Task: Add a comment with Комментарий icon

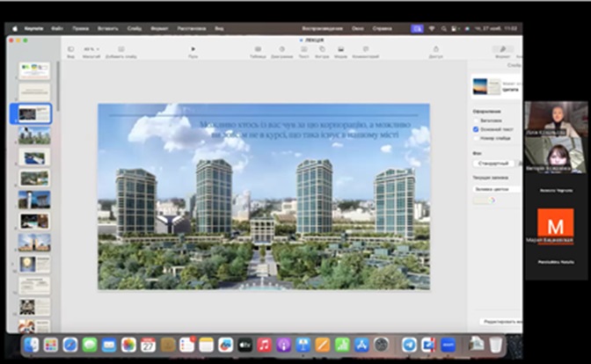Action: [365, 49]
